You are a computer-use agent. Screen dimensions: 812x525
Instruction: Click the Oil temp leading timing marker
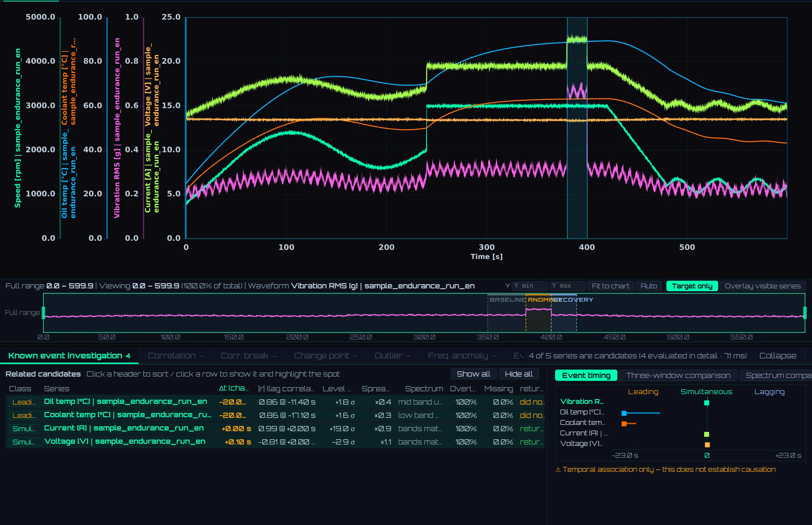pos(624,413)
